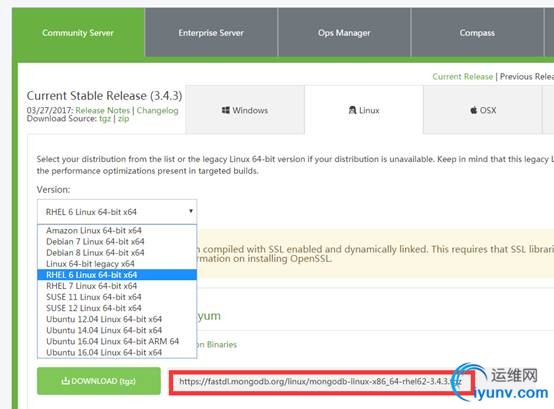Download source as tgz
Image resolution: width=554 pixels, height=409 pixels.
point(105,119)
